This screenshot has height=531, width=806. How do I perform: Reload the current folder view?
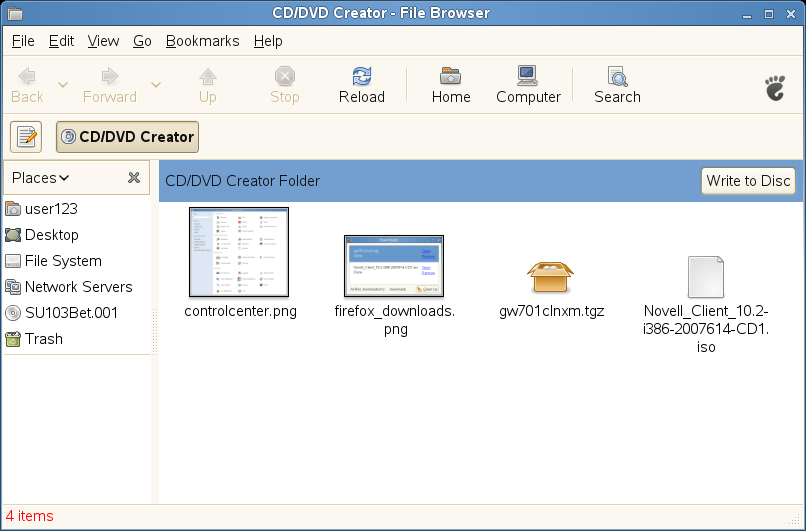point(362,85)
